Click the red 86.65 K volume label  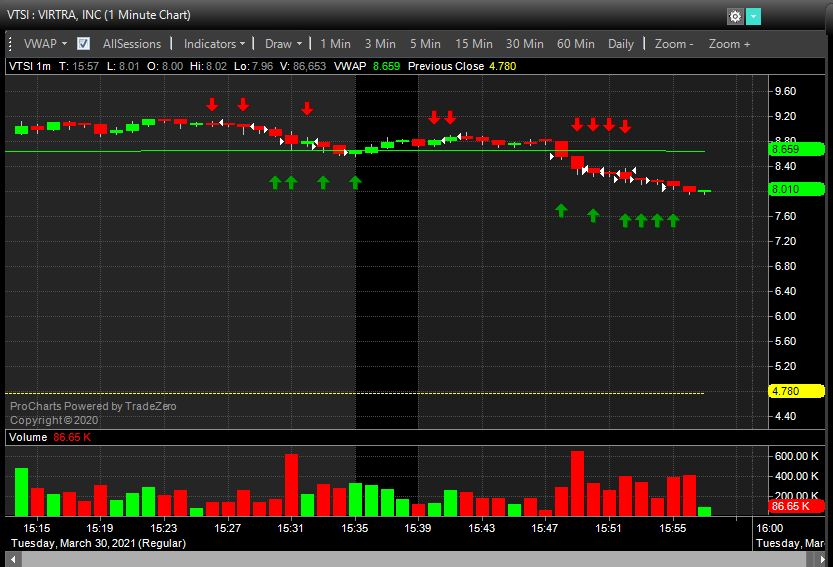[790, 507]
